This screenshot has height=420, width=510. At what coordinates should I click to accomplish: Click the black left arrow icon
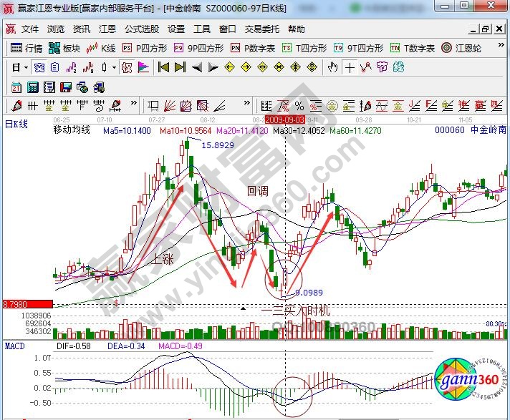196,67
